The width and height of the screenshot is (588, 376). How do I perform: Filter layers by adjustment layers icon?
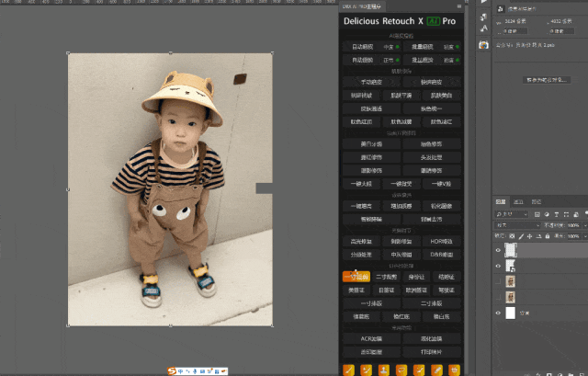[x=547, y=214]
